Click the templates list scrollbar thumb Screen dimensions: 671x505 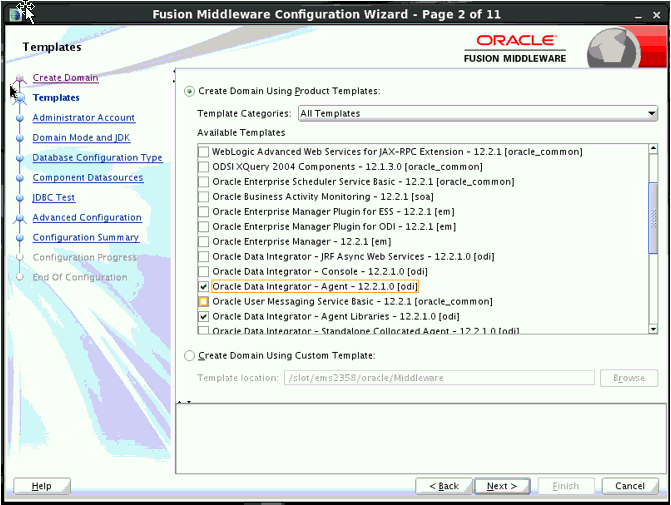(x=653, y=217)
